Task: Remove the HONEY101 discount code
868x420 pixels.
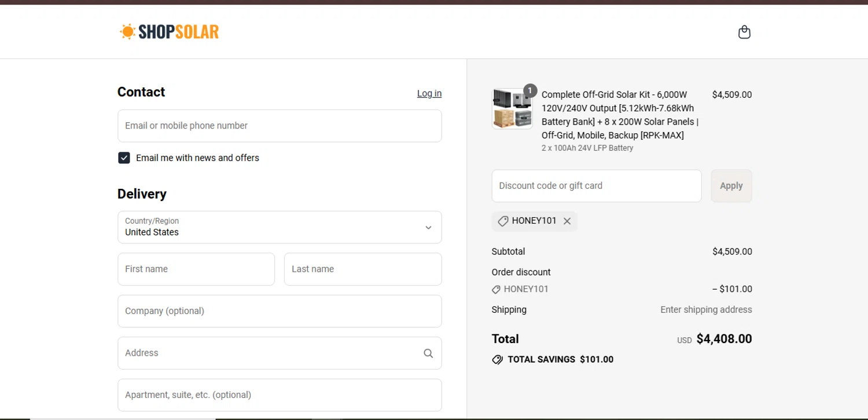Action: point(567,221)
